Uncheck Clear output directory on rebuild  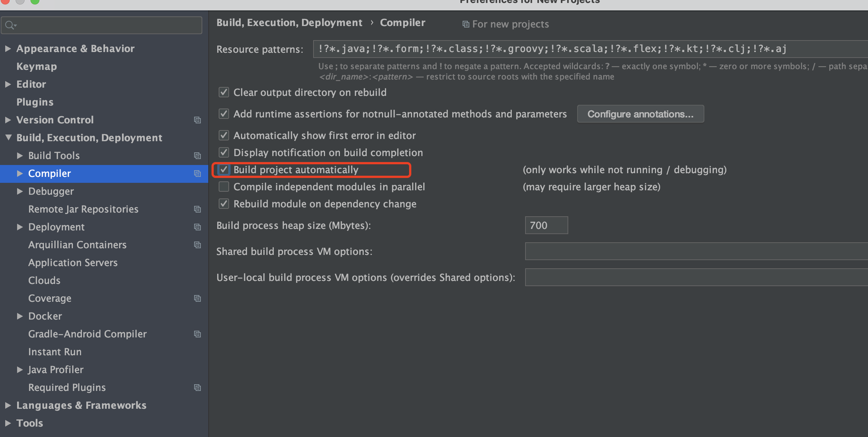[224, 93]
